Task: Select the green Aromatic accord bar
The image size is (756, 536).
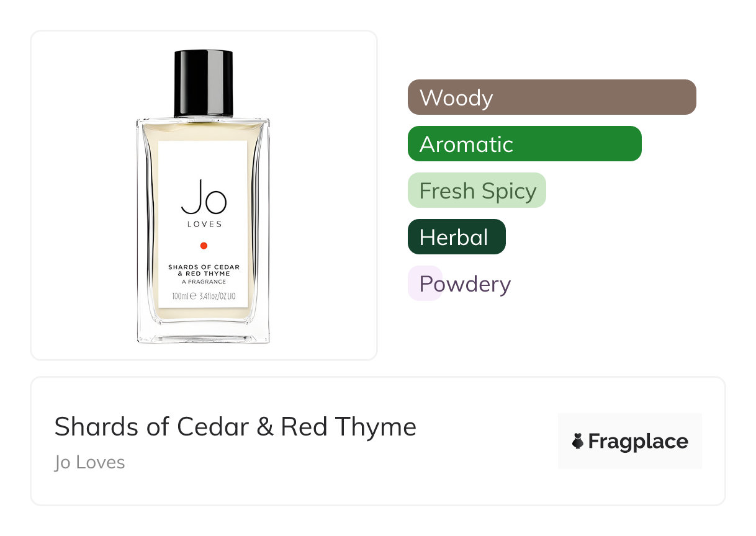Action: 524,144
